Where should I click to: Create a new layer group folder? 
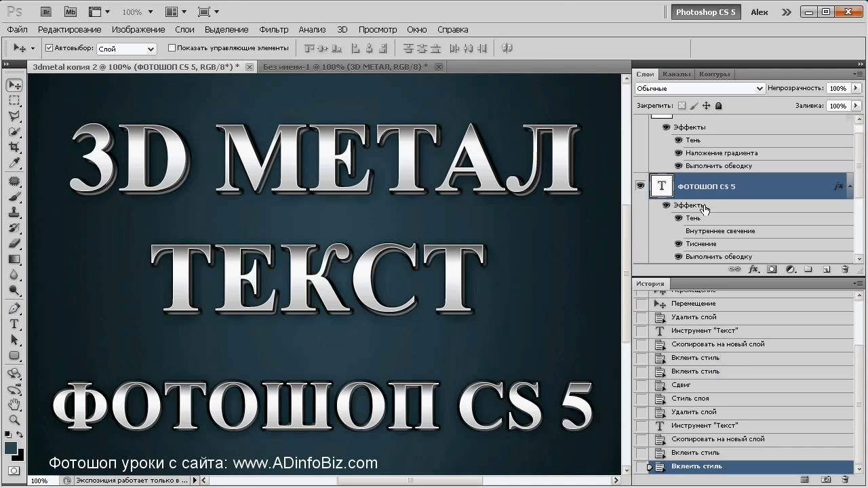coord(808,269)
